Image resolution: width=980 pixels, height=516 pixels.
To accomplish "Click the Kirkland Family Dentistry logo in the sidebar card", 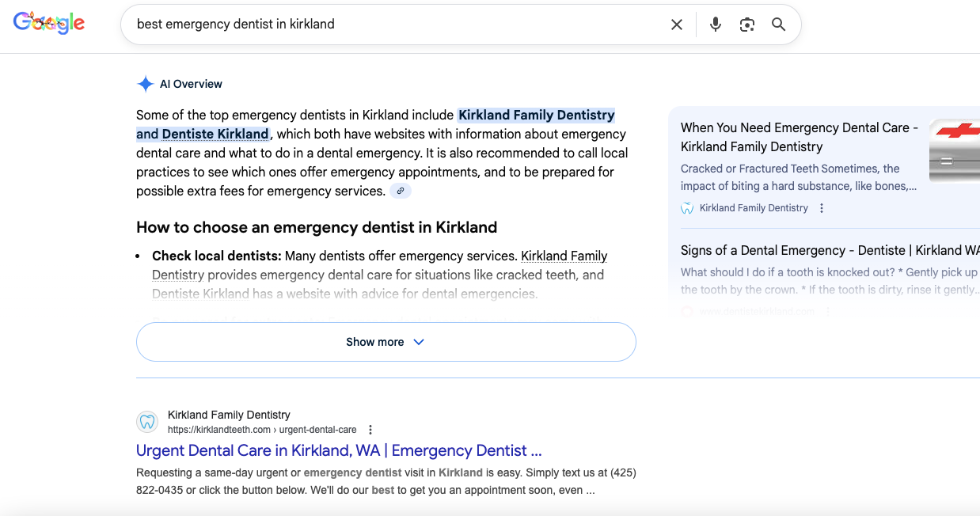I will pos(686,207).
